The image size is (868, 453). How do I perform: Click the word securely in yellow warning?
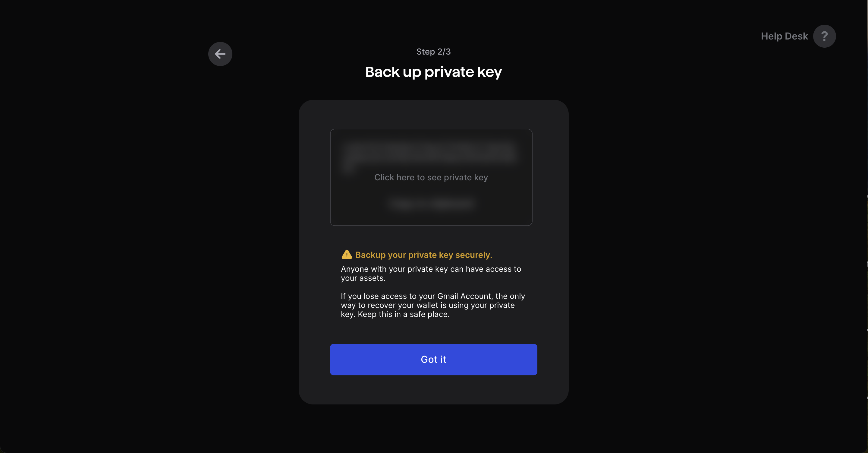pos(473,255)
